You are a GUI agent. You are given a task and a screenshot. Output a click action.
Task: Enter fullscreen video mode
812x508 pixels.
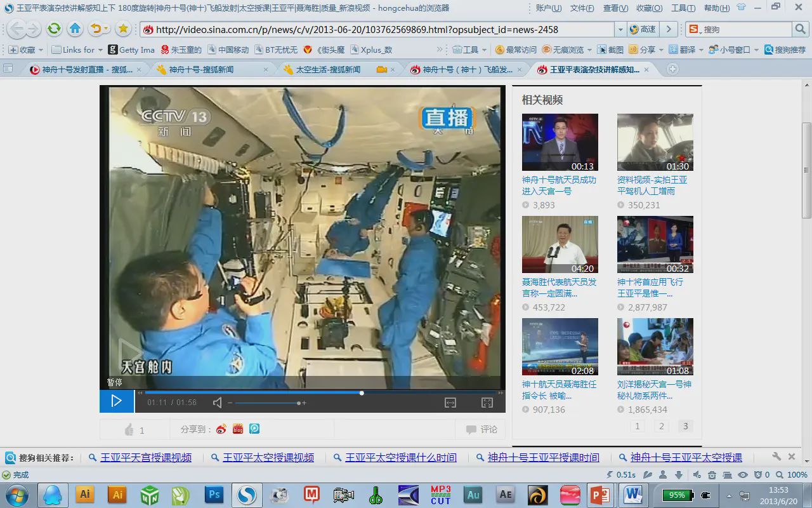click(x=487, y=403)
